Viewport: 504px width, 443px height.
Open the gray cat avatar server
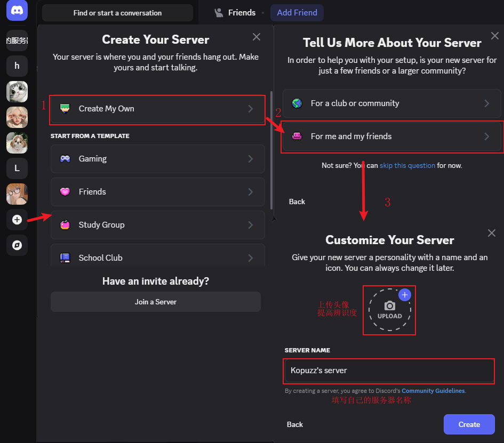(x=17, y=92)
